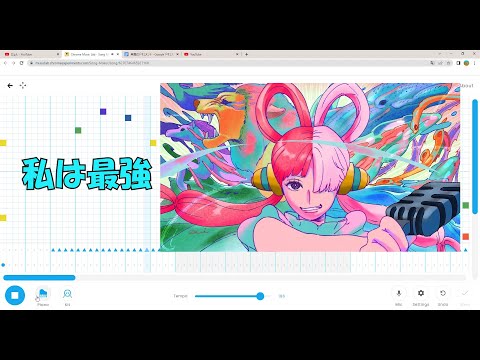Image resolution: width=480 pixels, height=360 pixels.
Task: Click the address bar URL
Action: (x=92, y=63)
